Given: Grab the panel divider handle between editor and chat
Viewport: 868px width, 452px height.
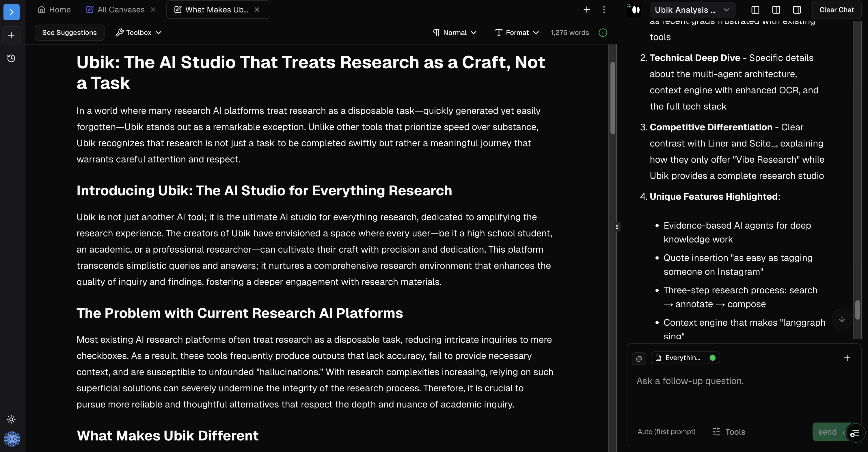Looking at the screenshot, I should coord(617,227).
